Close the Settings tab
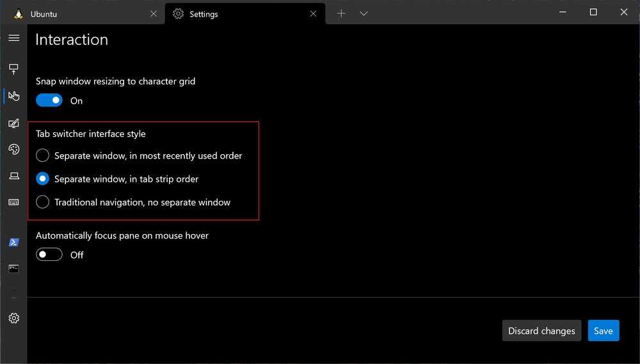 point(313,13)
